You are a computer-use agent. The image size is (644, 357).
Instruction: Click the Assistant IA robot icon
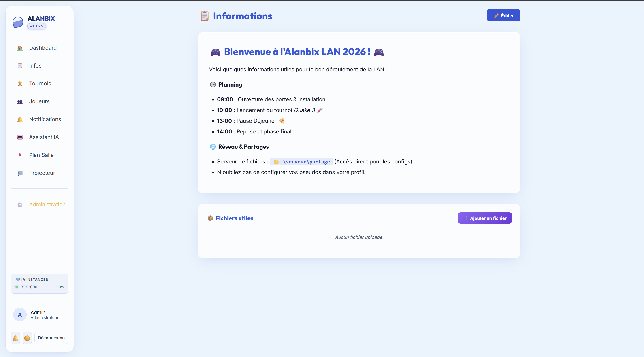(20, 137)
